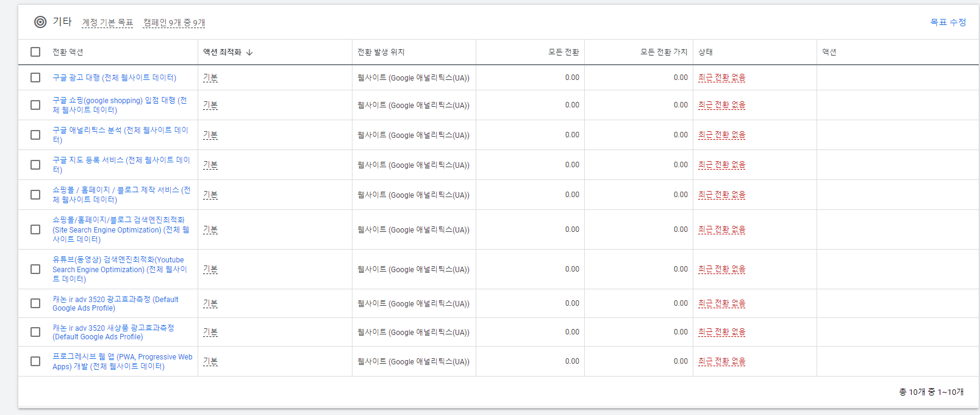Click the 전환 발생 위치 column header
The image size is (980, 415).
point(381,52)
